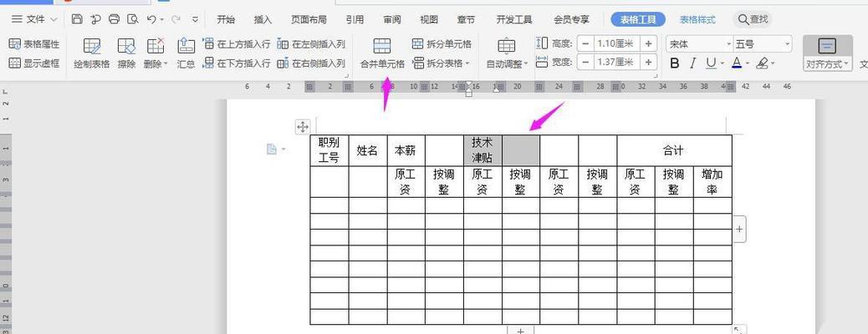The height and width of the screenshot is (334, 868).
Task: Increase the 宽度 width value
Action: pos(648,62)
